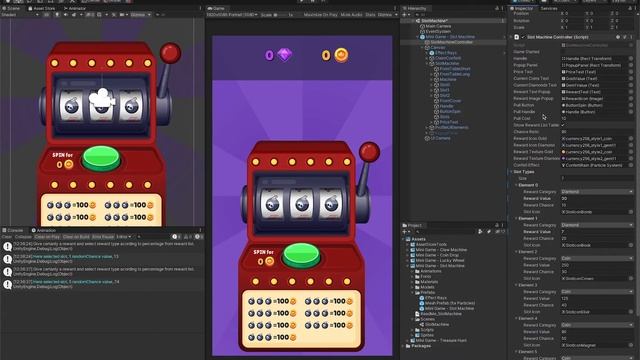
Task: Select Main Camera in Hierarchy
Action: (x=438, y=26)
